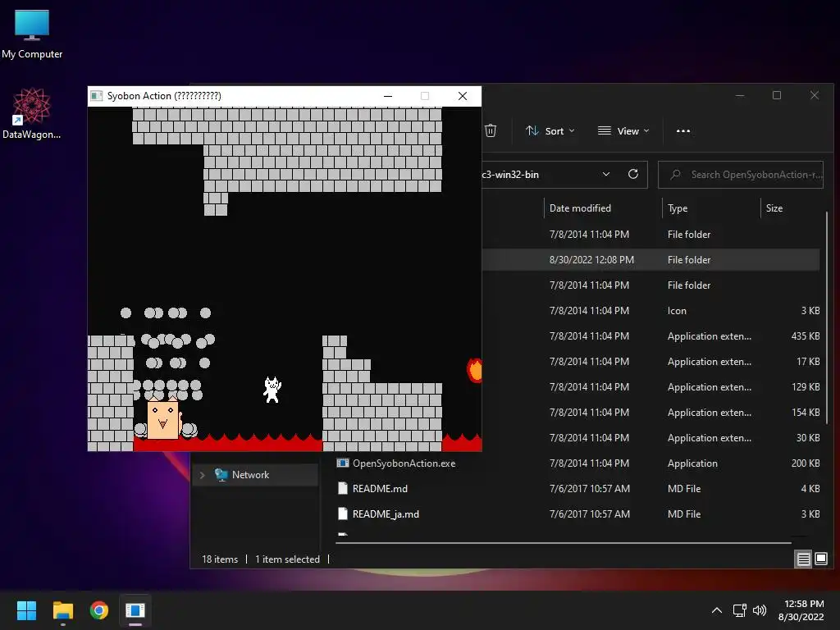
Task: Open the DataWagon desktop shortcut
Action: (32, 113)
